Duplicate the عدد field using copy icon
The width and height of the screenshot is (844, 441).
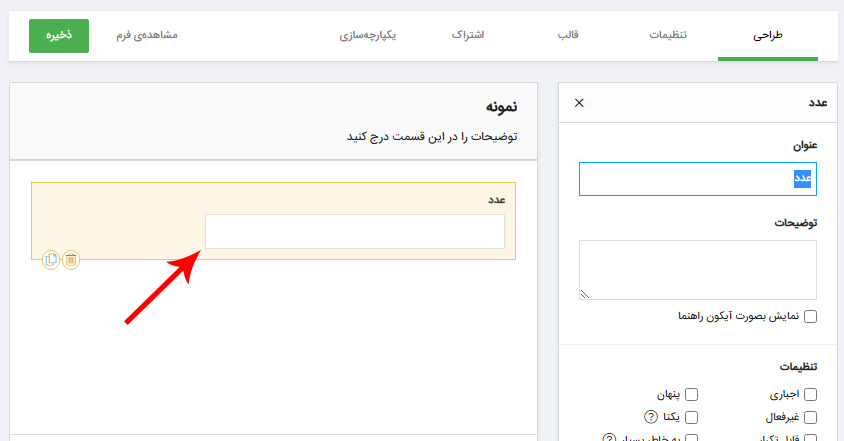[x=51, y=260]
